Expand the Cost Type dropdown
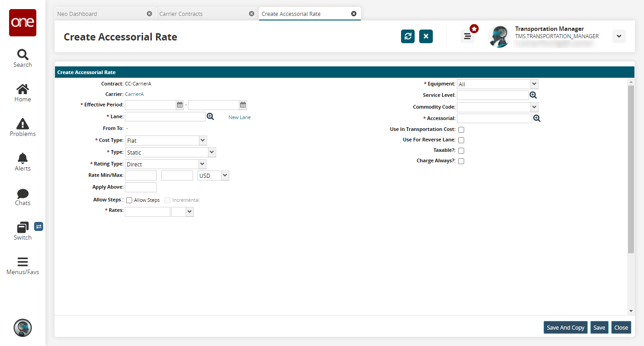This screenshot has width=644, height=346. tap(203, 140)
